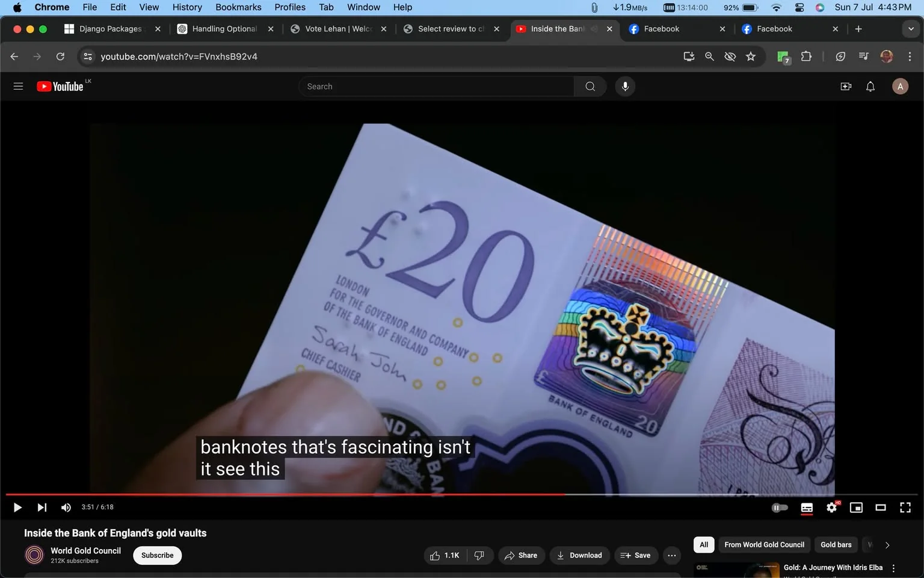Open Gold: A Journey With Idris Elba video
This screenshot has width=924, height=578.
click(x=833, y=568)
